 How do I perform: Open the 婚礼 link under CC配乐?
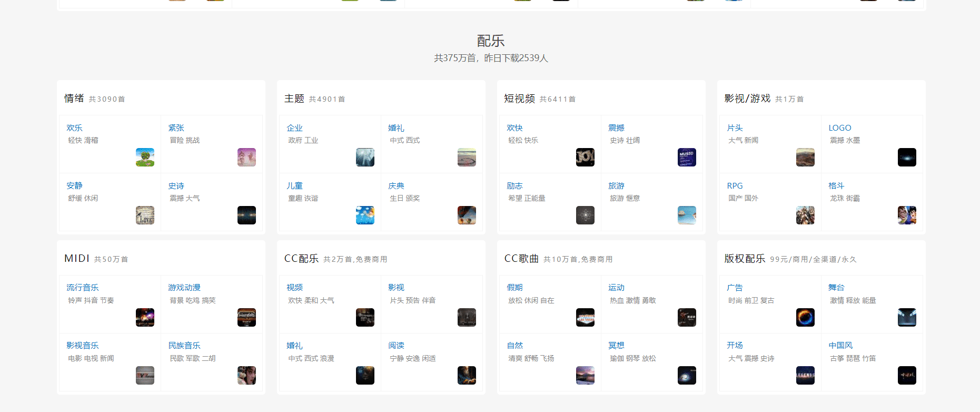[294, 345]
